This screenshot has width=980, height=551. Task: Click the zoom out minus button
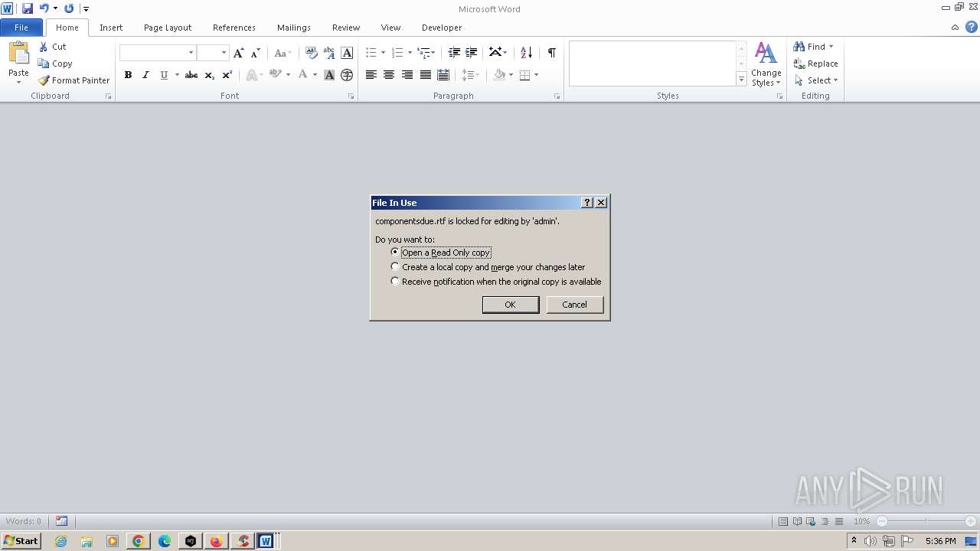pyautogui.click(x=881, y=521)
